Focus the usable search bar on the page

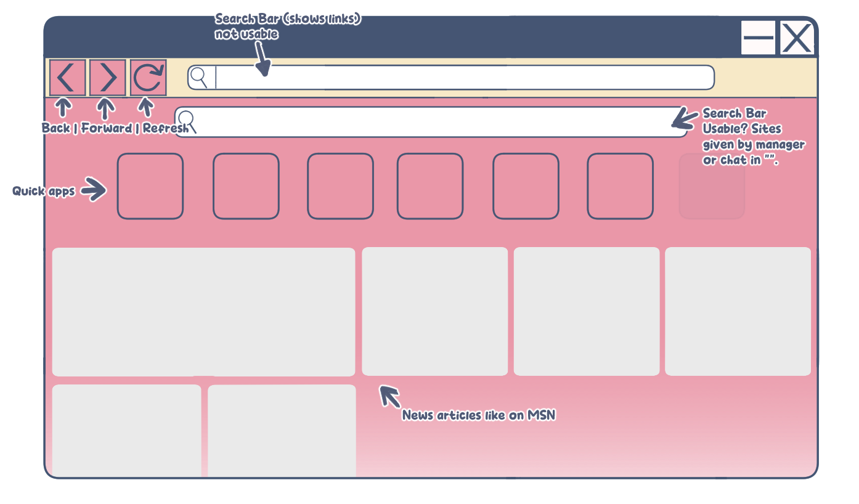point(431,122)
